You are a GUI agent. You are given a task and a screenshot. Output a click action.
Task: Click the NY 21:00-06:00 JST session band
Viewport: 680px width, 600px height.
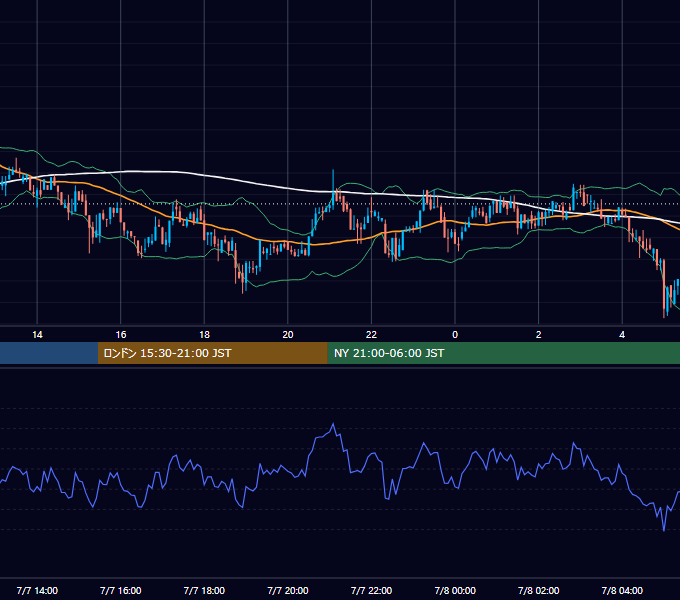pos(503,353)
